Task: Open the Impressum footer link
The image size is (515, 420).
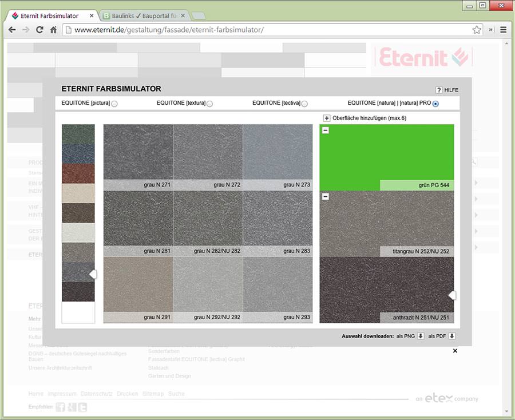Action: tap(62, 394)
